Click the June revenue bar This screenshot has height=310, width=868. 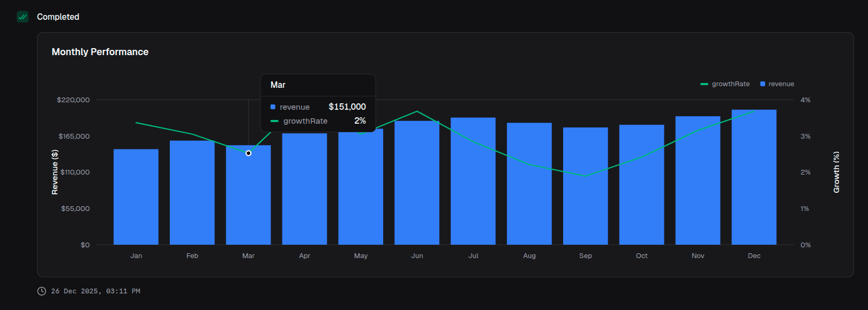pos(417,183)
